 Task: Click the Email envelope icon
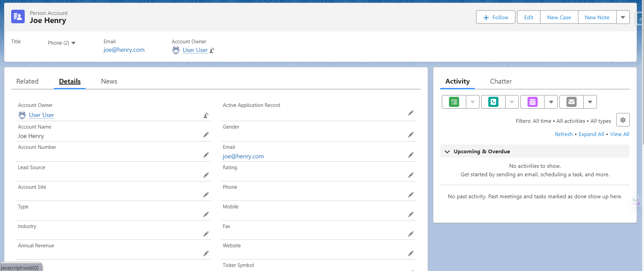coord(571,102)
